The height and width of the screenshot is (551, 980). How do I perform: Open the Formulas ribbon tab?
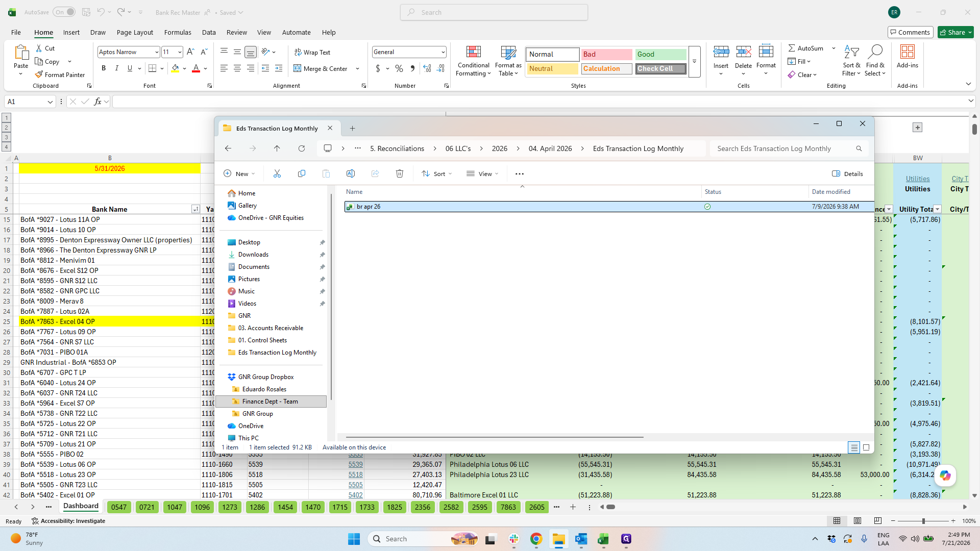(178, 32)
